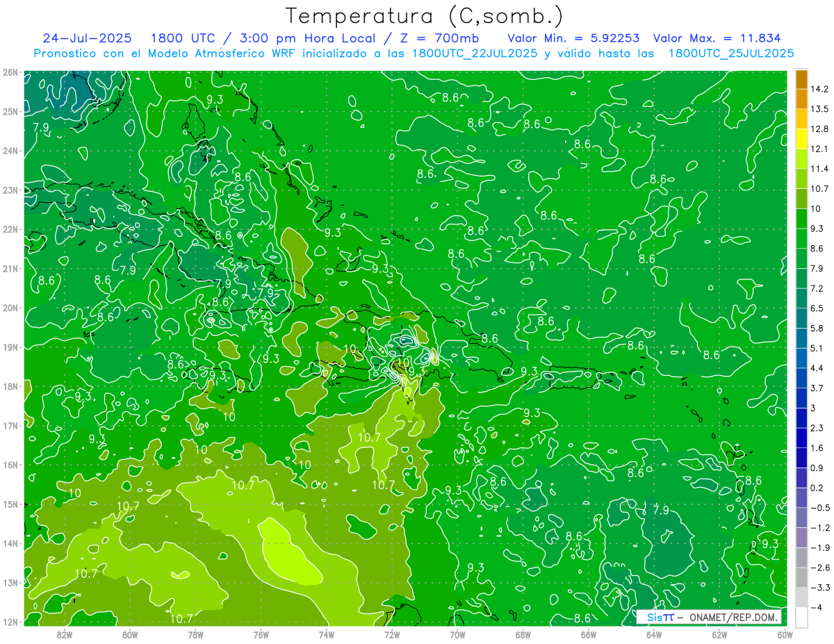Click the colorbar label '-3.3'
Image resolution: width=834 pixels, height=644 pixels.
click(x=820, y=588)
